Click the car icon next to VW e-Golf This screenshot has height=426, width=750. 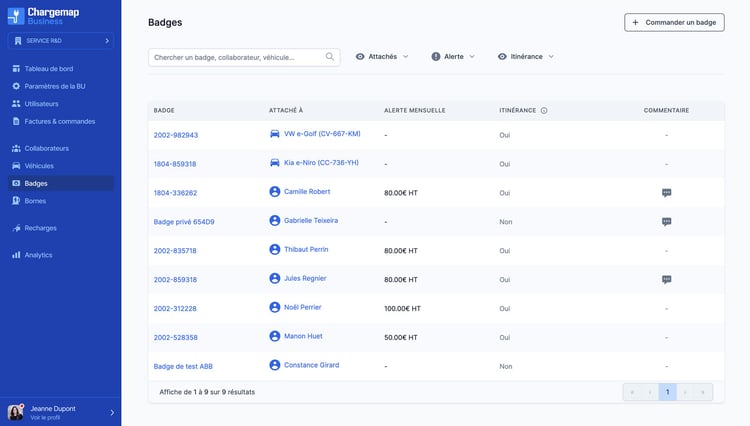click(x=275, y=133)
